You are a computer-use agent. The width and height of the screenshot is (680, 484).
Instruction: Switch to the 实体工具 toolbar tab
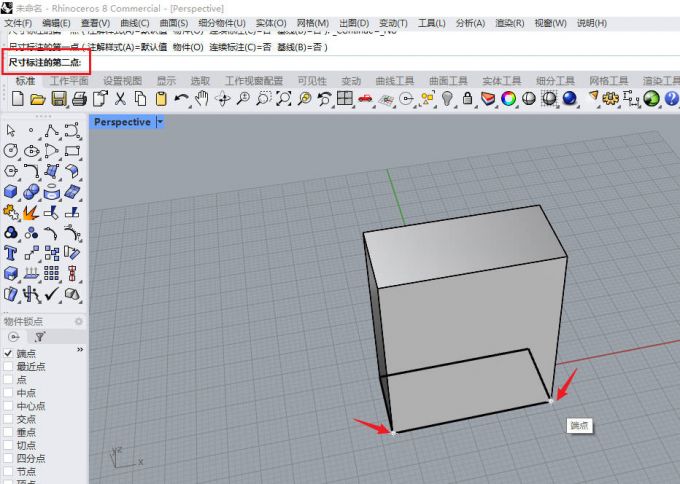(x=502, y=81)
